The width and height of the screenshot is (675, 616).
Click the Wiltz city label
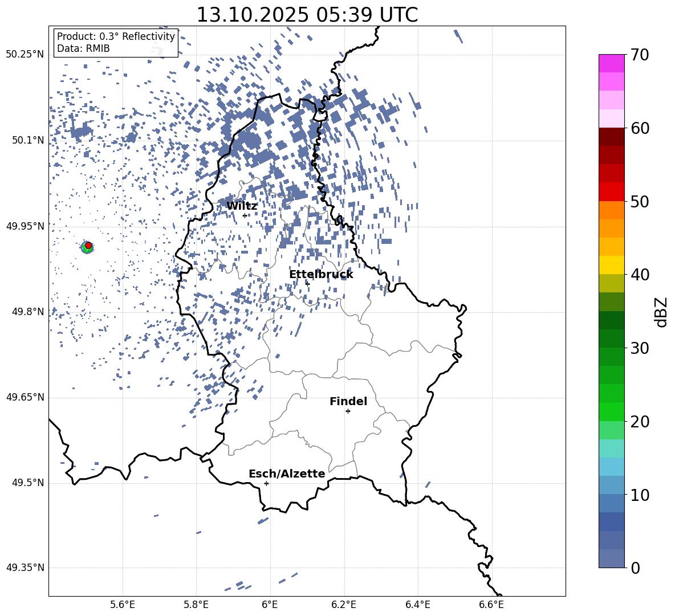(x=242, y=206)
